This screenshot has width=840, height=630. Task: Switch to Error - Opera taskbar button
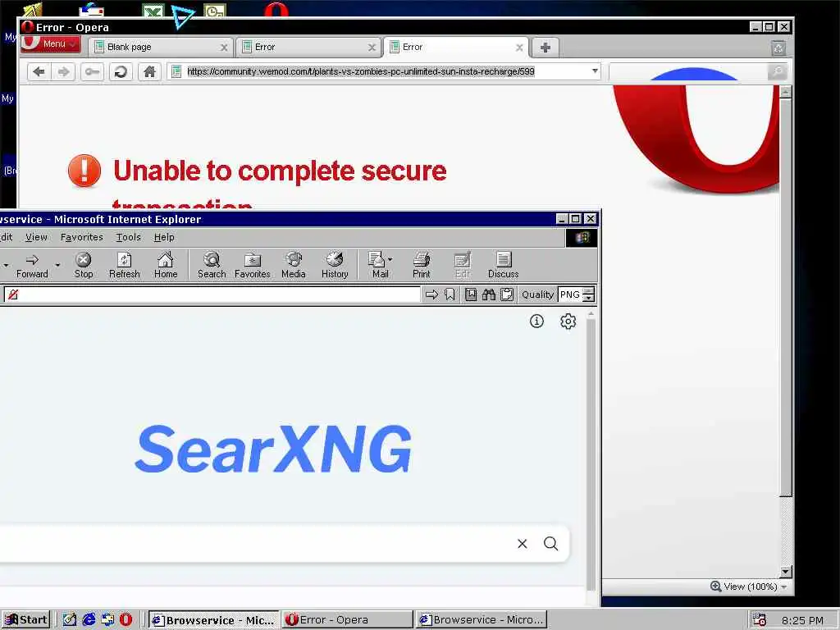(x=347, y=620)
